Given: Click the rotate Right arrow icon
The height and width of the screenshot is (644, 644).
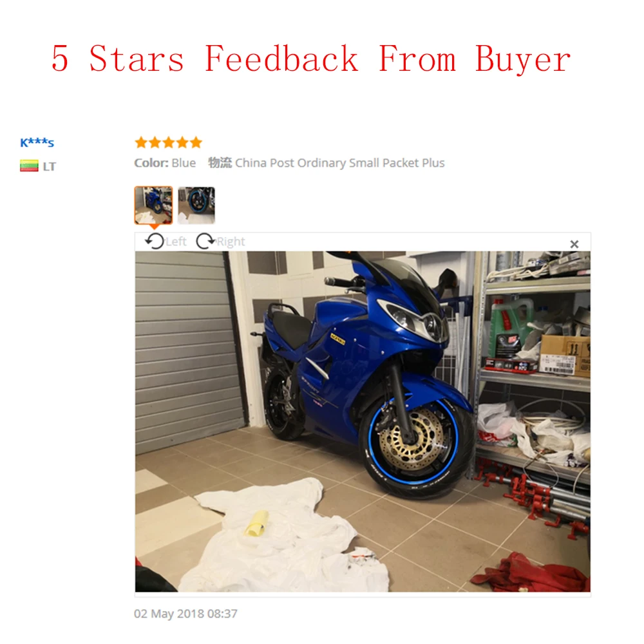Looking at the screenshot, I should [x=205, y=241].
